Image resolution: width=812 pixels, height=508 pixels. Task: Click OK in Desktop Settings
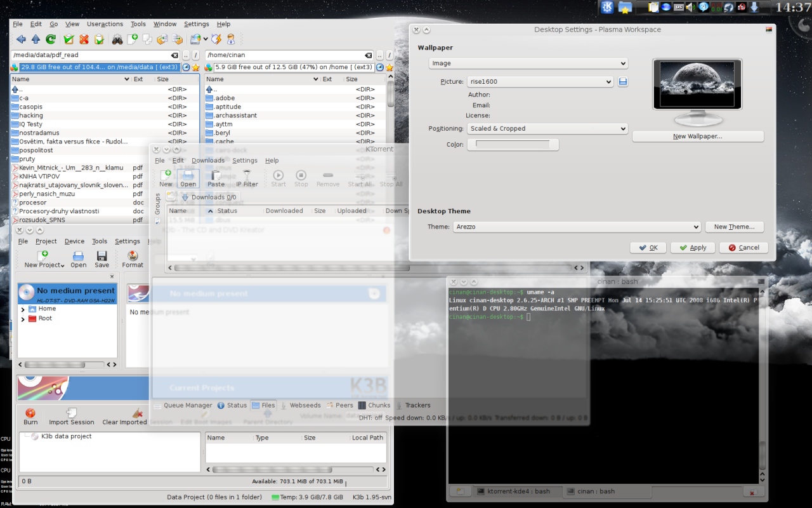click(x=648, y=248)
